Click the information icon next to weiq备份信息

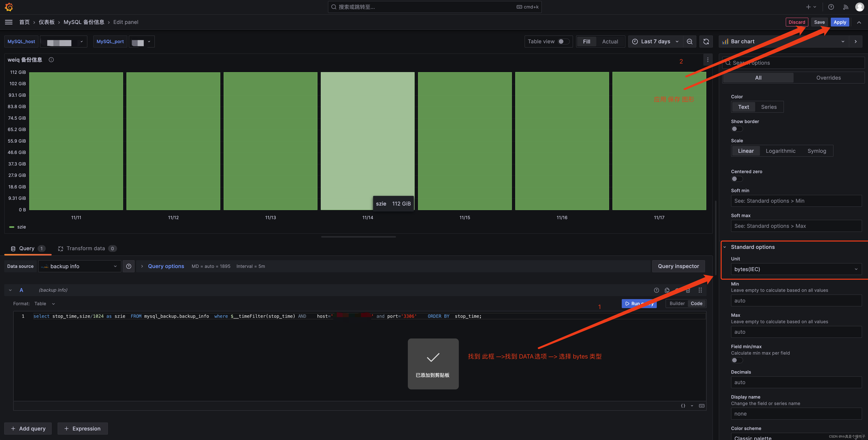pyautogui.click(x=51, y=60)
